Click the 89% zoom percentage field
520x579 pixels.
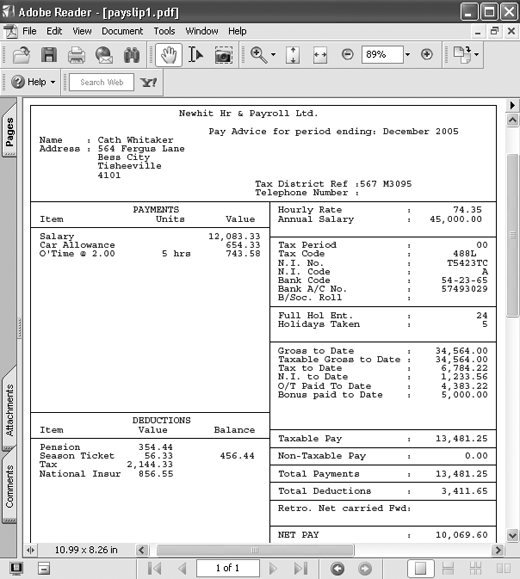pyautogui.click(x=382, y=55)
